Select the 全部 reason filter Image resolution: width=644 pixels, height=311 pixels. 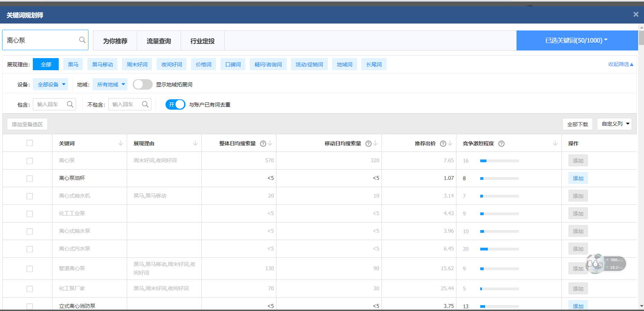click(x=46, y=64)
